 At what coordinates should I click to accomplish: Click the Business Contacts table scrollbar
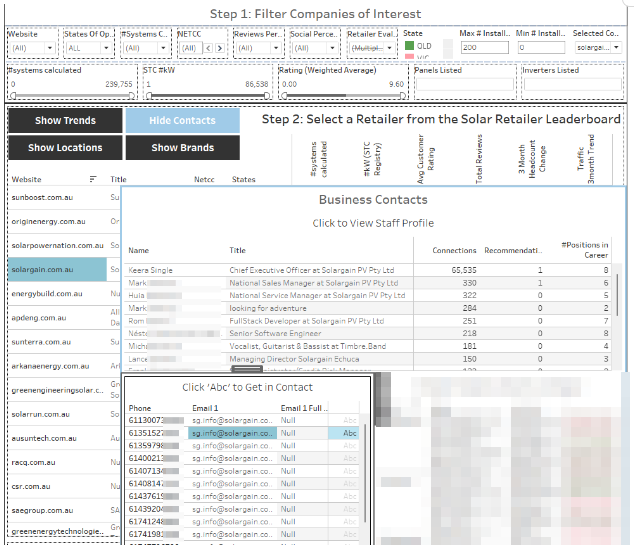[617, 295]
